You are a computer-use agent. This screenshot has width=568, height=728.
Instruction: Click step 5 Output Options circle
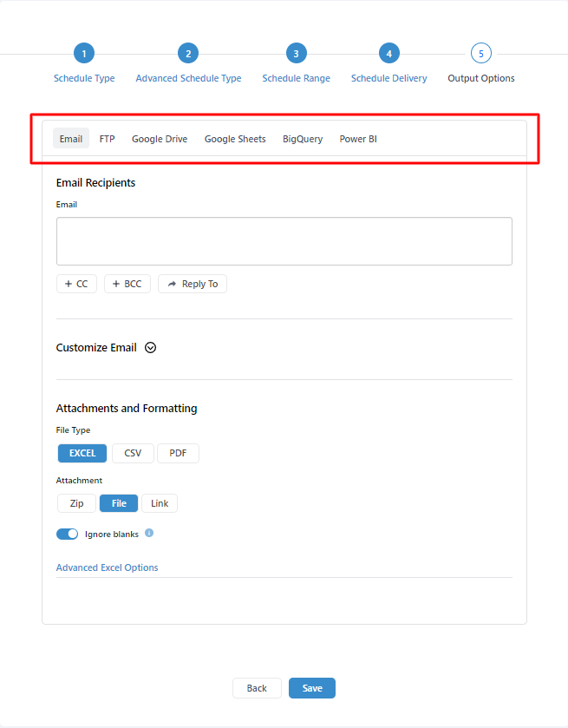pos(480,54)
